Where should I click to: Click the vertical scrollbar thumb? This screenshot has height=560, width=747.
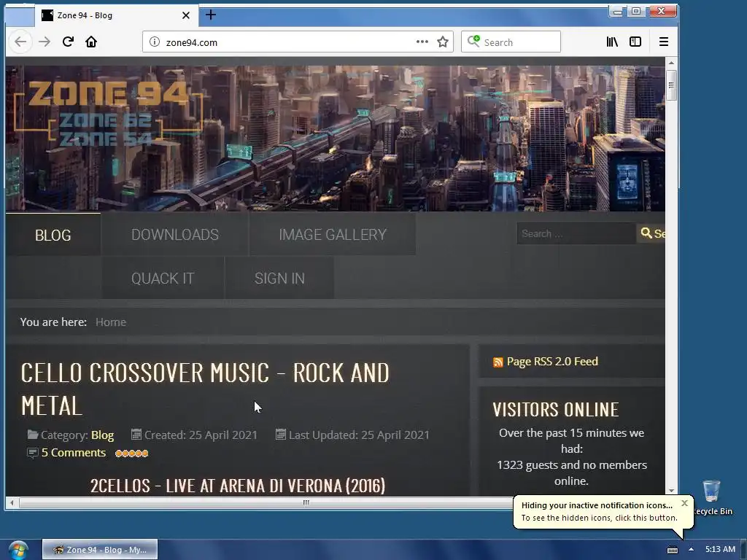pyautogui.click(x=671, y=85)
